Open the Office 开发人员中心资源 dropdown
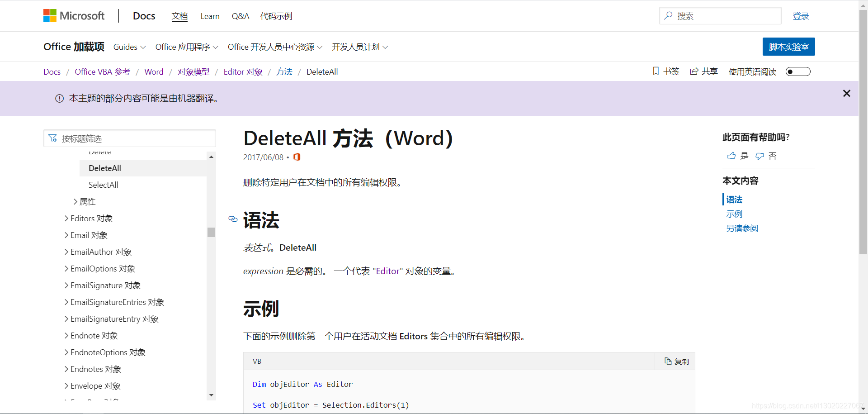 coord(275,47)
